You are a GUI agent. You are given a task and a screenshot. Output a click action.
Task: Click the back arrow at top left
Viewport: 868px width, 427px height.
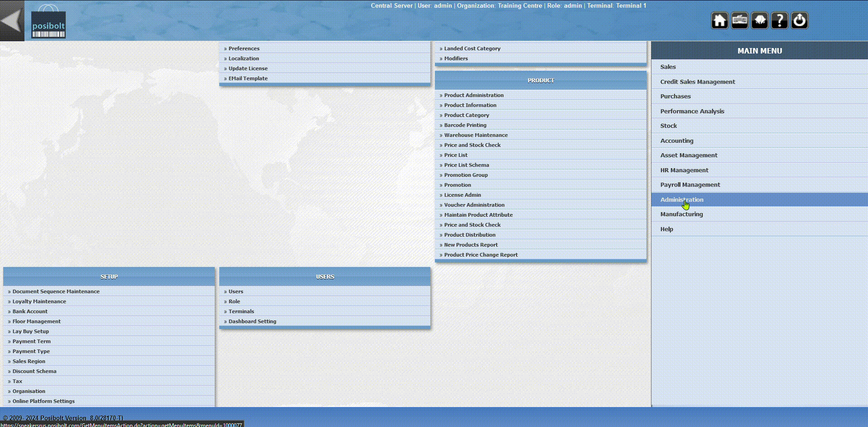(x=12, y=20)
